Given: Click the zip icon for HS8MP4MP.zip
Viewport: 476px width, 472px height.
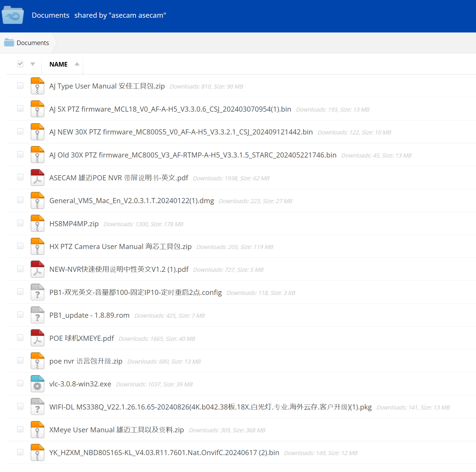Looking at the screenshot, I should click(37, 223).
